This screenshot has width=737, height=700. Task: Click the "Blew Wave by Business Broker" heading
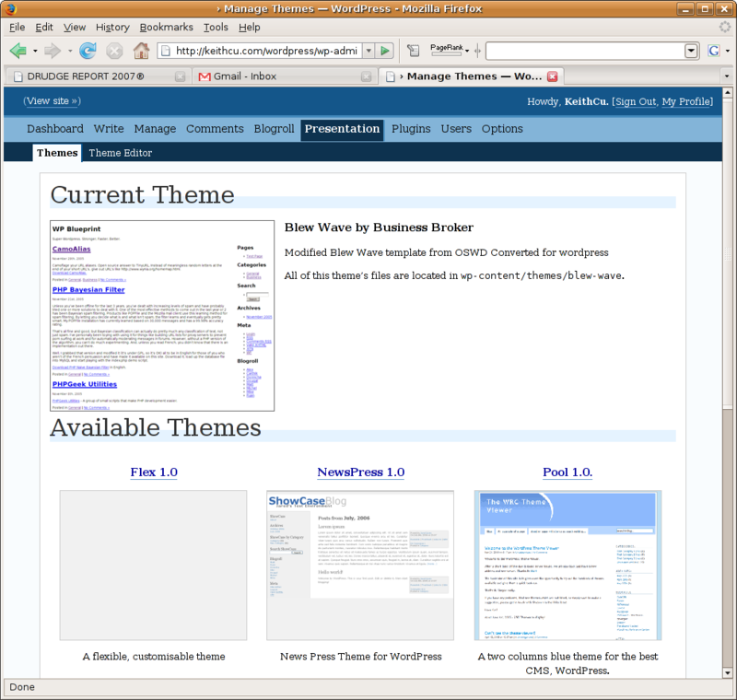coord(379,227)
